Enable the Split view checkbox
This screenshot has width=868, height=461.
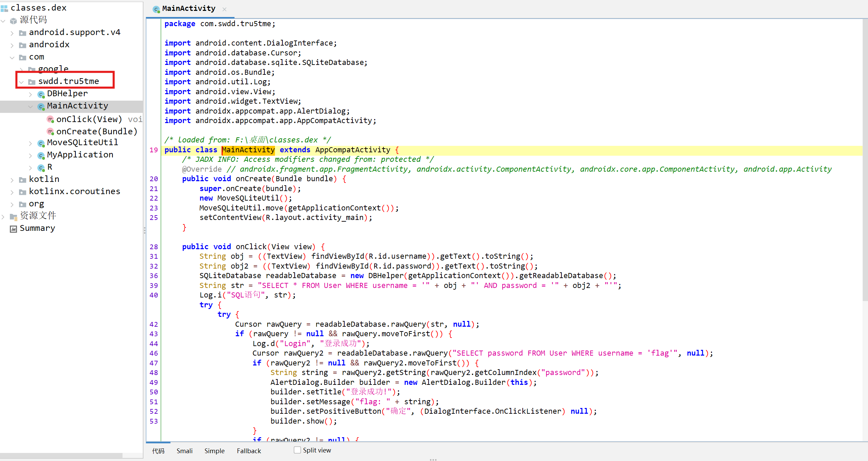(297, 450)
